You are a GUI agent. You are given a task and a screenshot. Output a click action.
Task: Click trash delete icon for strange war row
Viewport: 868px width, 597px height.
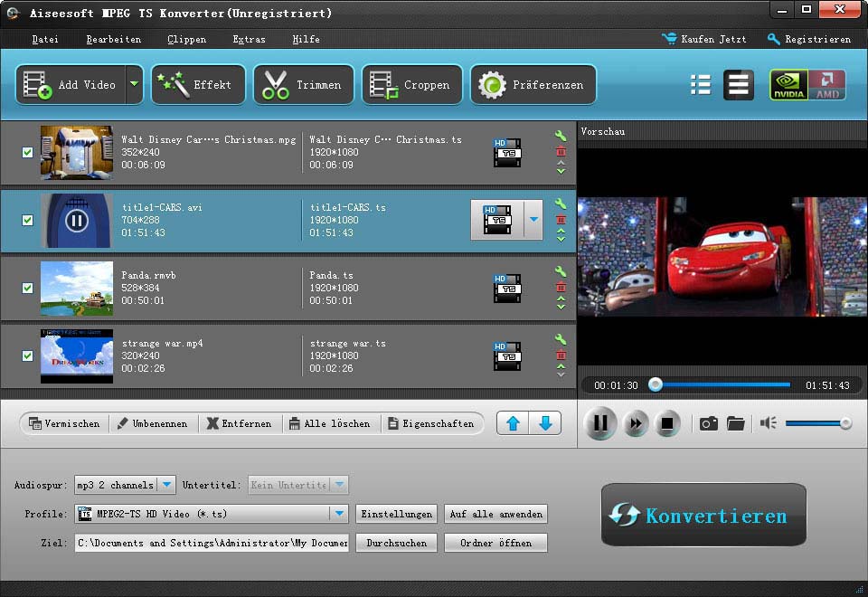561,355
